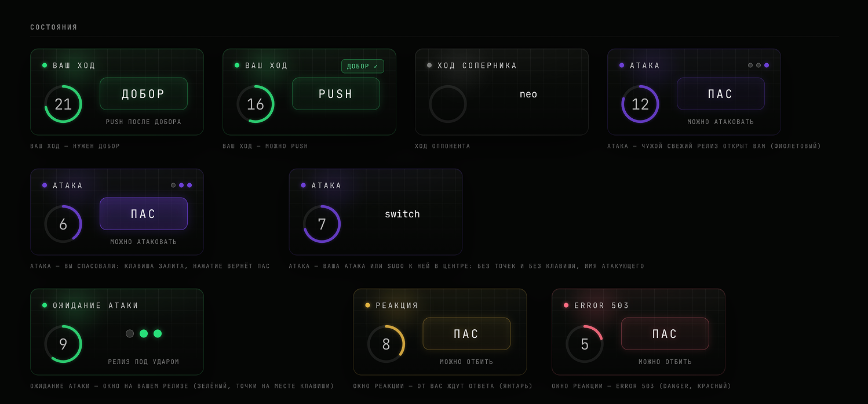Click the timer ring showing 6
868x404 pixels.
point(63,224)
